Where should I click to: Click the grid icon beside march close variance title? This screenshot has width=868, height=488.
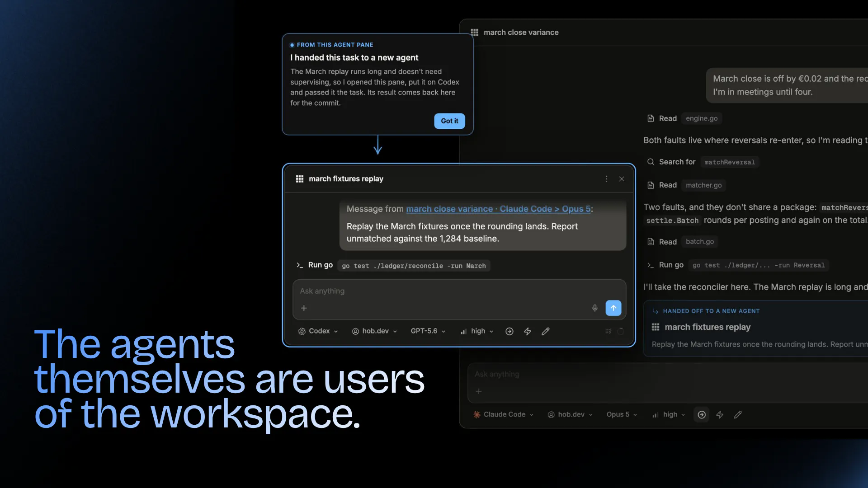(474, 33)
